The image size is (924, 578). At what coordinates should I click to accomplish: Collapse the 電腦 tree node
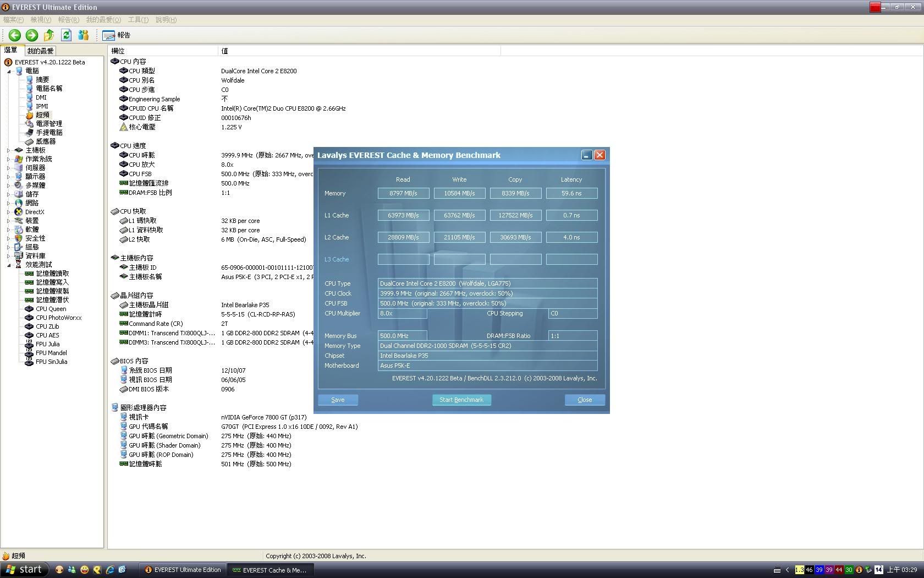(x=9, y=71)
